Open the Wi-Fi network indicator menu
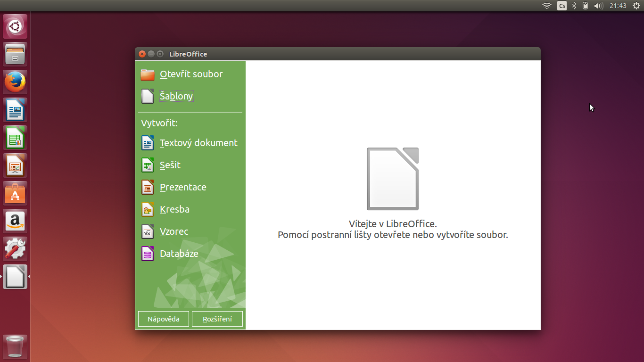Image resolution: width=644 pixels, height=362 pixels. click(x=546, y=6)
